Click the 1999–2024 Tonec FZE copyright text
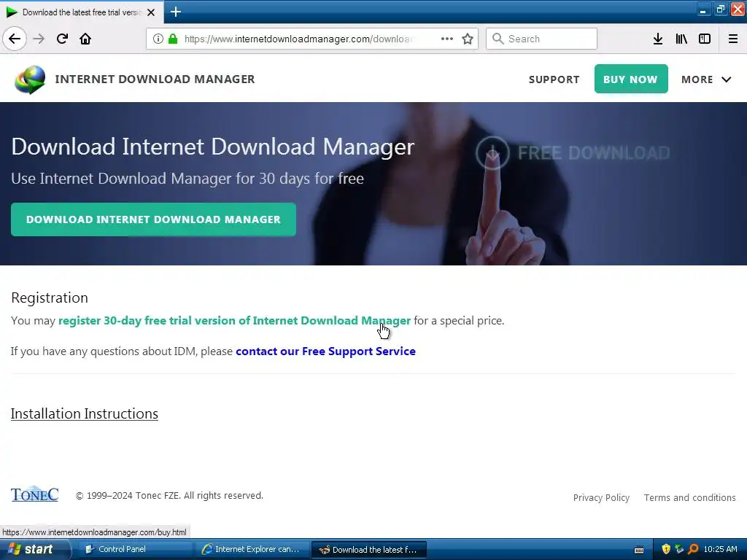Screen dimensions: 747x560 click(x=169, y=496)
